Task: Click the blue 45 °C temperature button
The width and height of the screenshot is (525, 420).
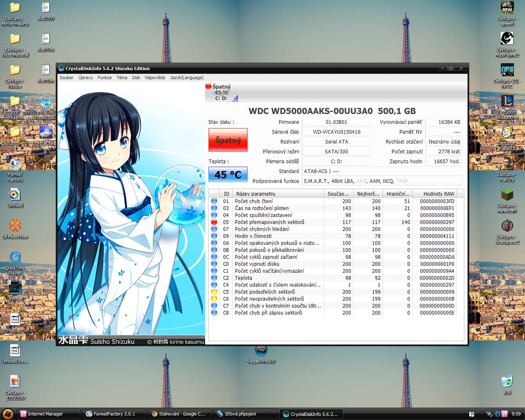Action: pos(228,174)
